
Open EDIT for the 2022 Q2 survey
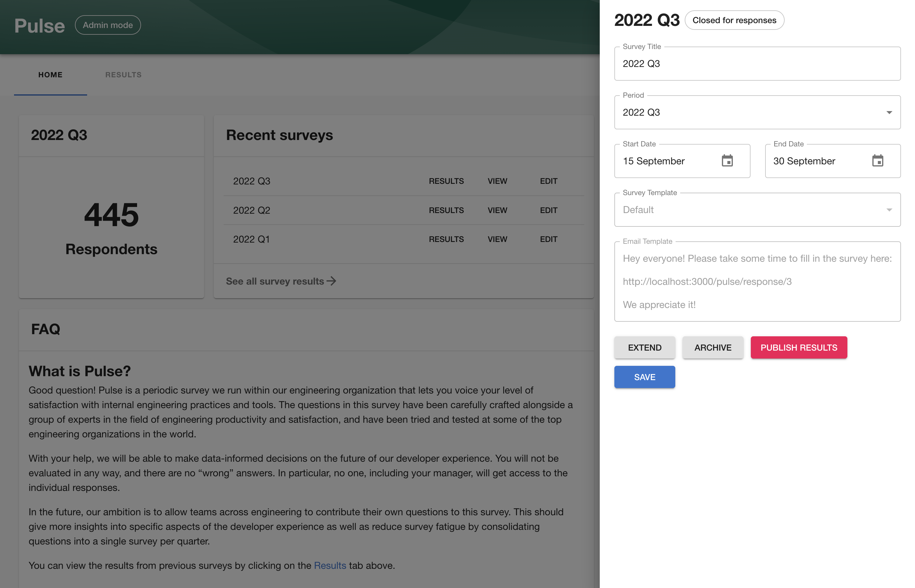(x=549, y=210)
